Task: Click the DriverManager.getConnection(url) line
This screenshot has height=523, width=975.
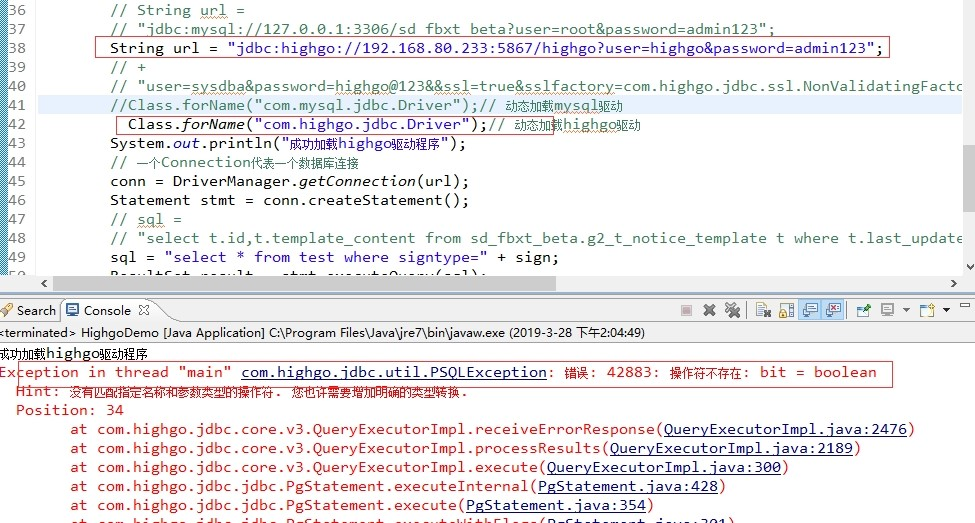Action: click(289, 182)
